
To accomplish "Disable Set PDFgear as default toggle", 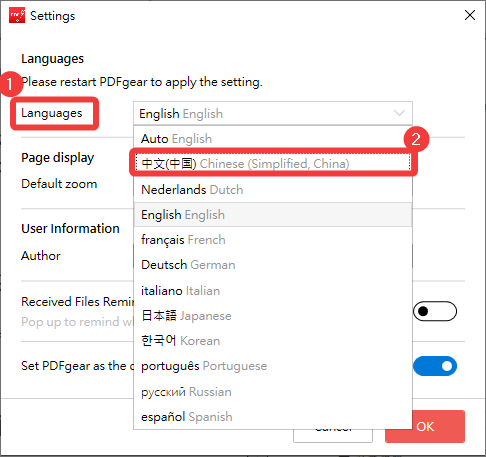I will 435,366.
